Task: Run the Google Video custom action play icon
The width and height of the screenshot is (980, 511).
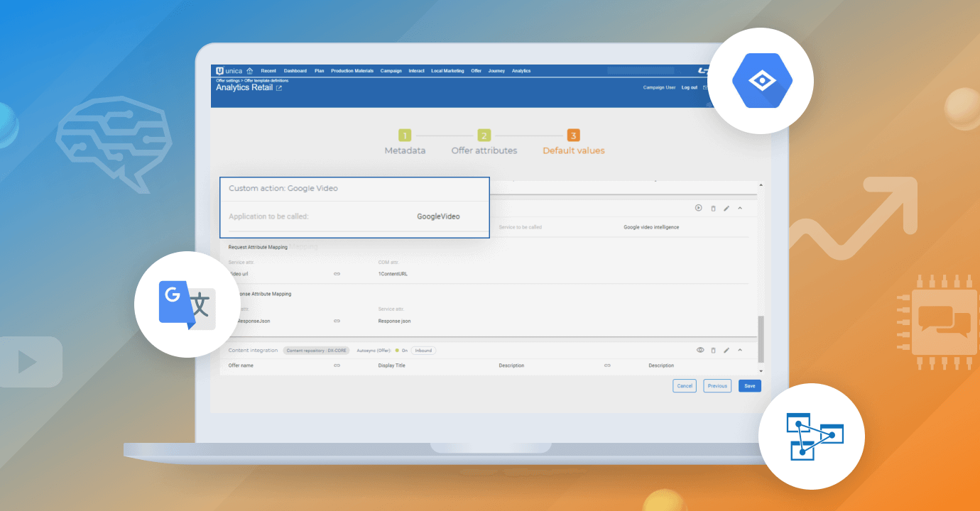Action: (x=699, y=208)
